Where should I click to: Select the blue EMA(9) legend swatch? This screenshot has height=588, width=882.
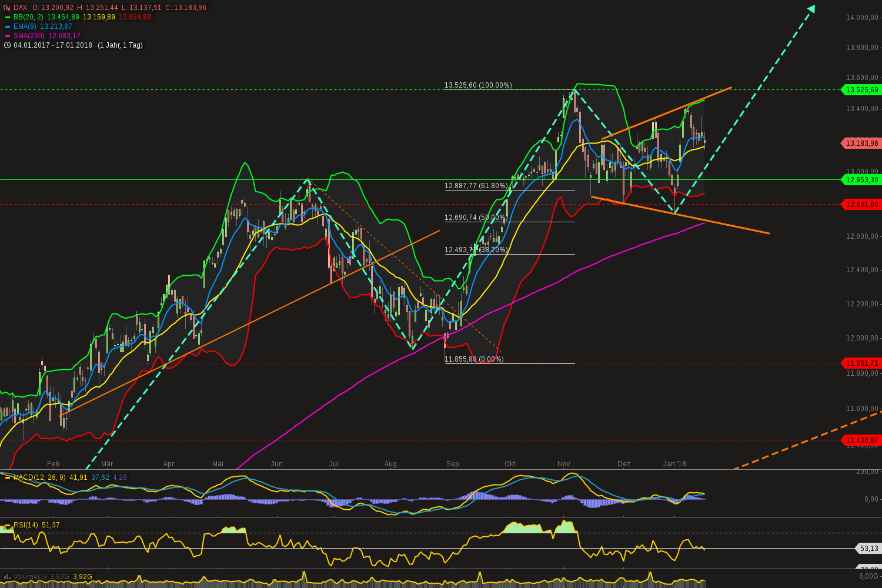coord(7,26)
